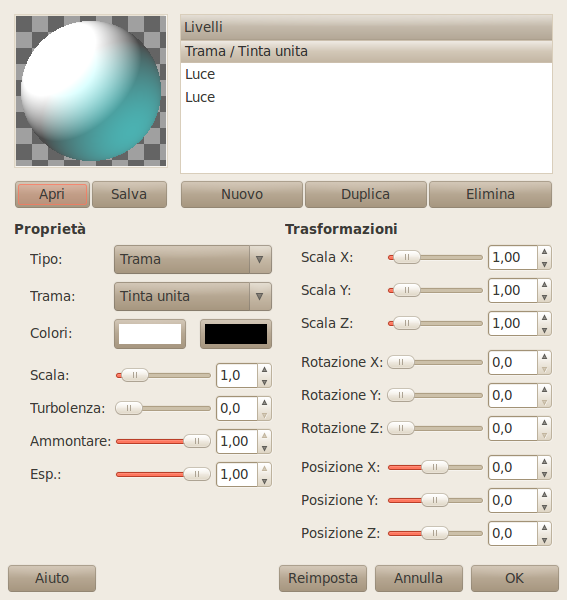Select the second Luce layer
Image resolution: width=567 pixels, height=600 pixels.
click(366, 97)
